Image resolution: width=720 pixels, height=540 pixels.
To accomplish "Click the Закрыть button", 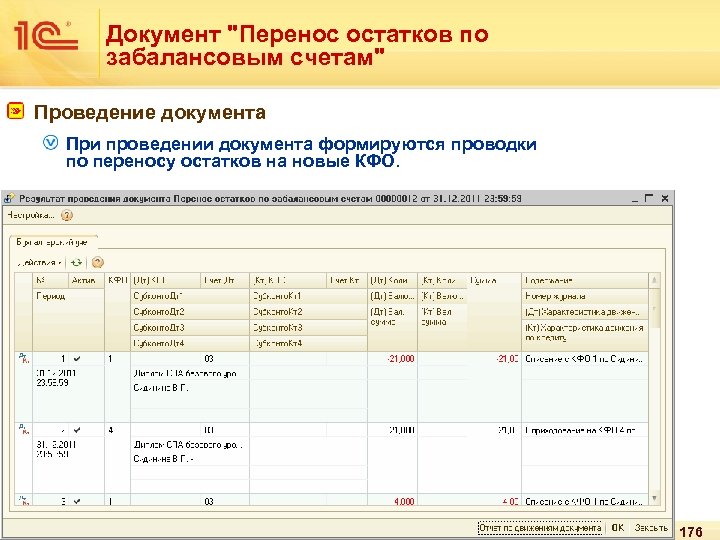I will coord(651,528).
